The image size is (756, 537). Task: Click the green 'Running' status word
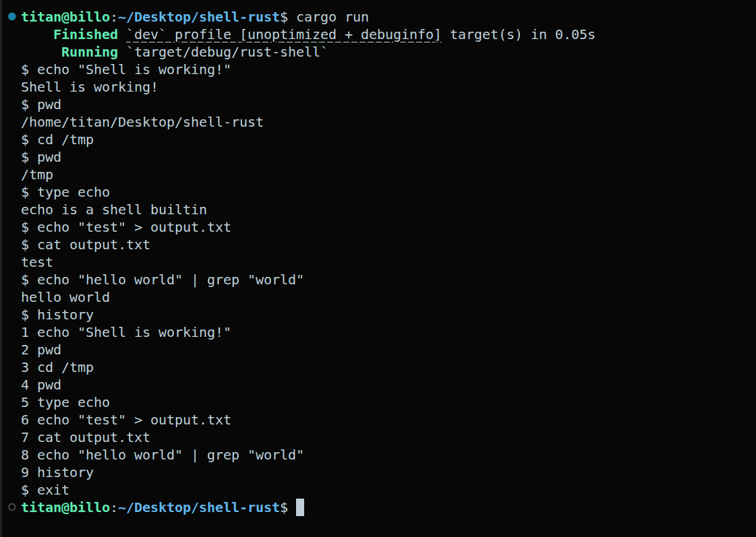[x=90, y=52]
